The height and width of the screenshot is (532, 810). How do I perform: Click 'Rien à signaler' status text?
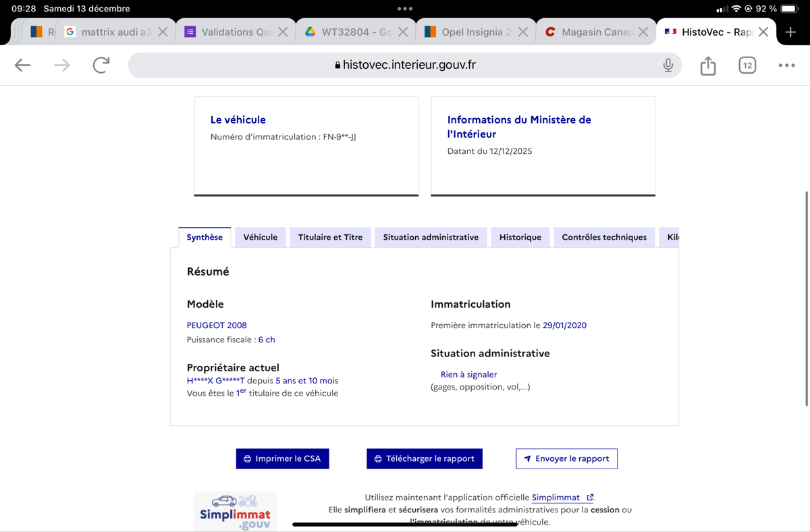click(468, 374)
